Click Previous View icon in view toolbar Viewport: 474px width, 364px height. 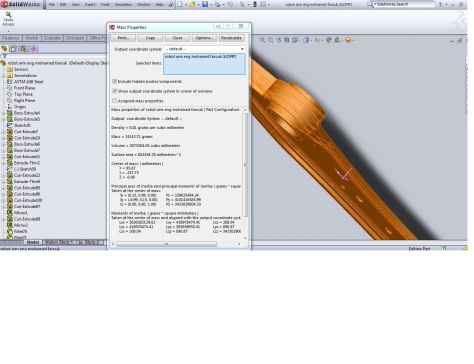point(279,40)
